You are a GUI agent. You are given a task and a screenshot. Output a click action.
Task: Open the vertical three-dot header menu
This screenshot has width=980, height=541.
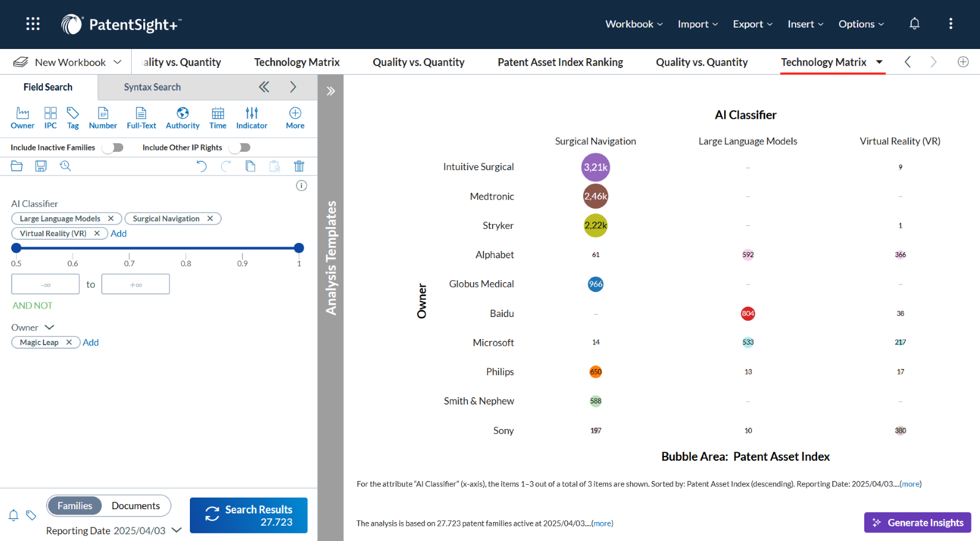[951, 24]
